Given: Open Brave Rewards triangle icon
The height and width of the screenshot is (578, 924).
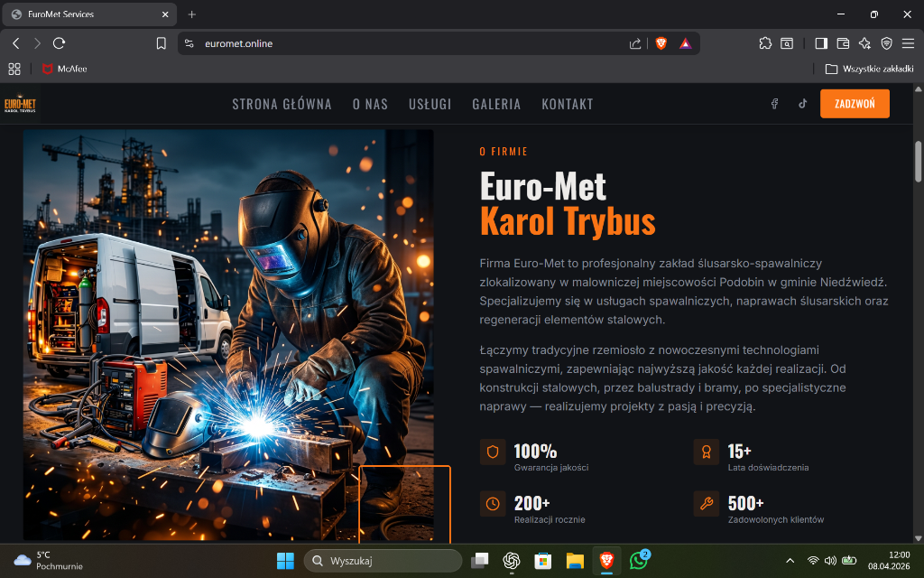Looking at the screenshot, I should coord(686,43).
